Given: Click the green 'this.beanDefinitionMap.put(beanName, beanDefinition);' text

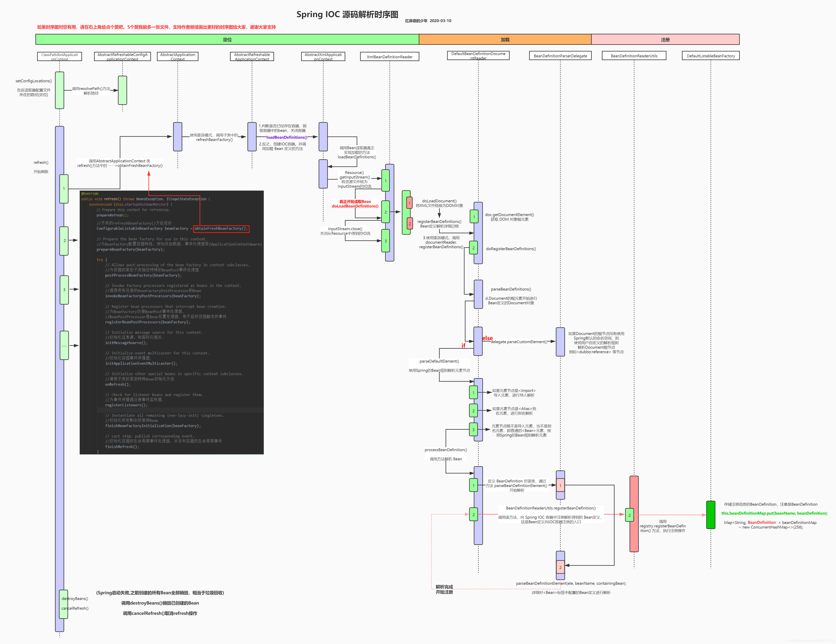Looking at the screenshot, I should coord(774,513).
